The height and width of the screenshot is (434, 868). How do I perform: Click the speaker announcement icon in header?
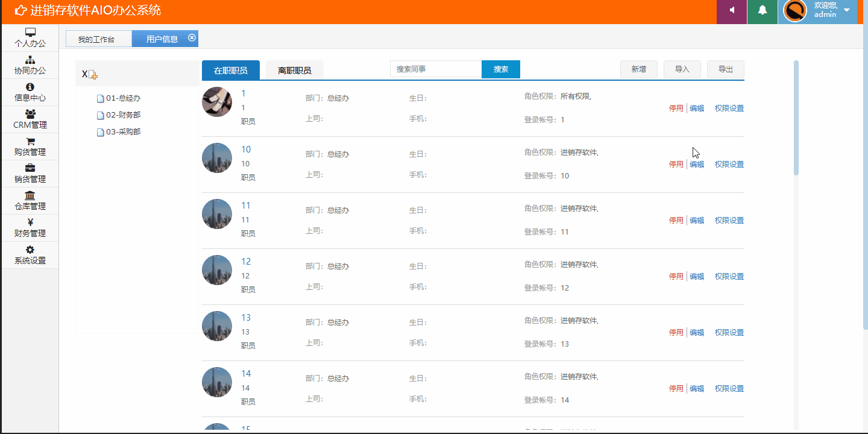732,10
